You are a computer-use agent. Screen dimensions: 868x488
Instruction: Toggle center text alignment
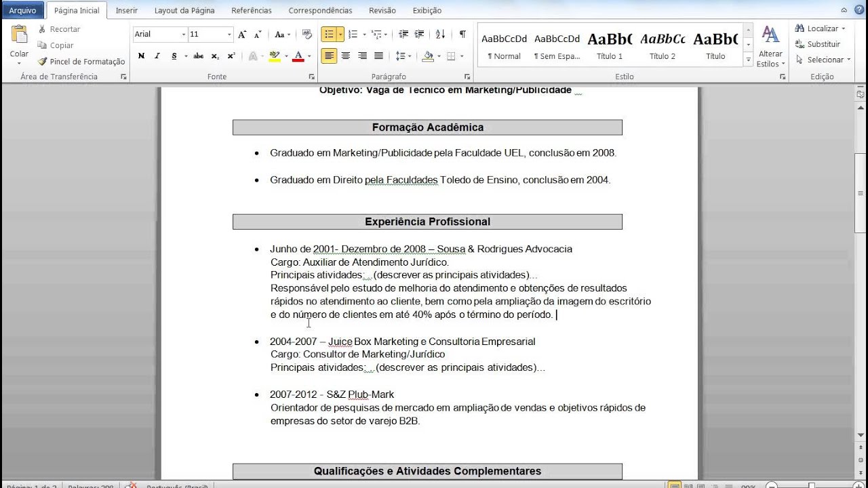[x=347, y=55]
